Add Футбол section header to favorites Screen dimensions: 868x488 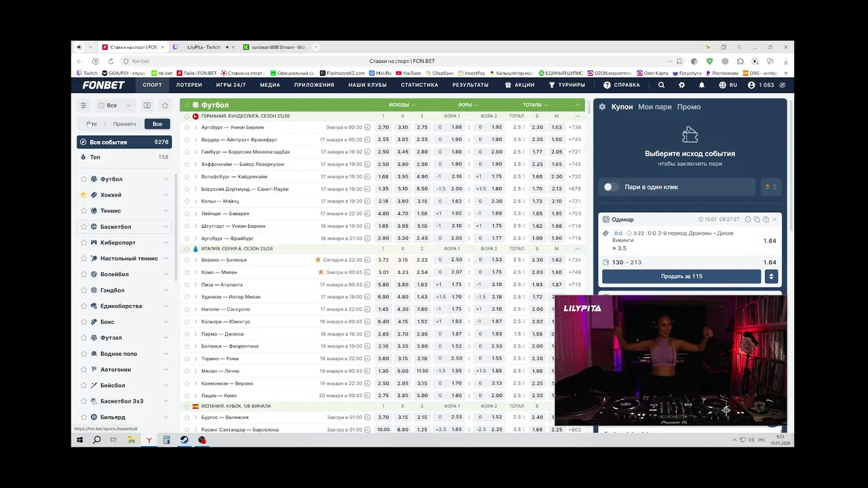186,105
